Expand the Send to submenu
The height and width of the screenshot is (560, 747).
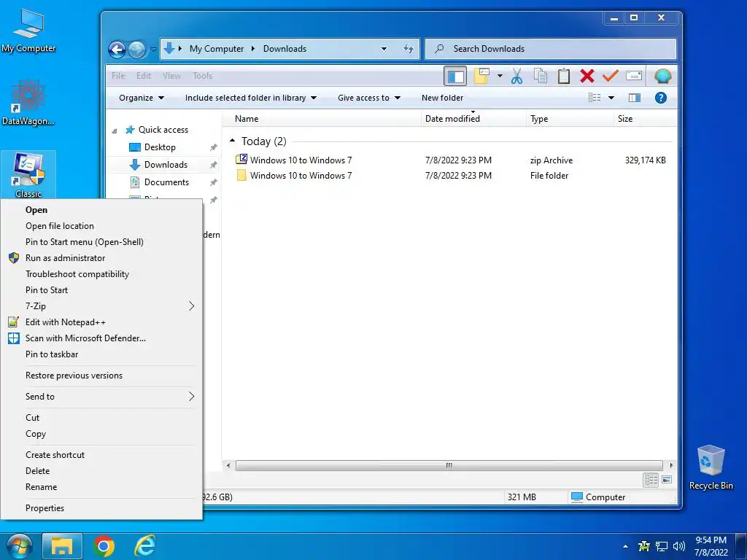pyautogui.click(x=101, y=397)
